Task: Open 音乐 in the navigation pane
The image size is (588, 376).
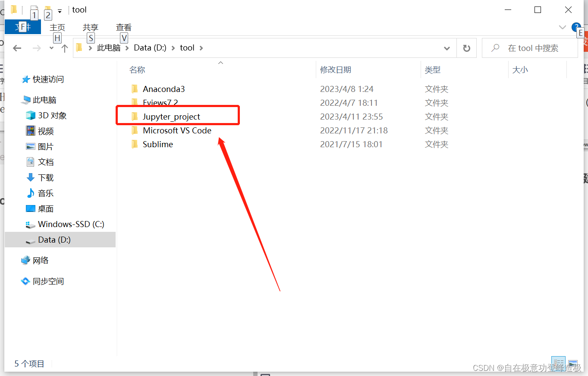Action: tap(46, 193)
